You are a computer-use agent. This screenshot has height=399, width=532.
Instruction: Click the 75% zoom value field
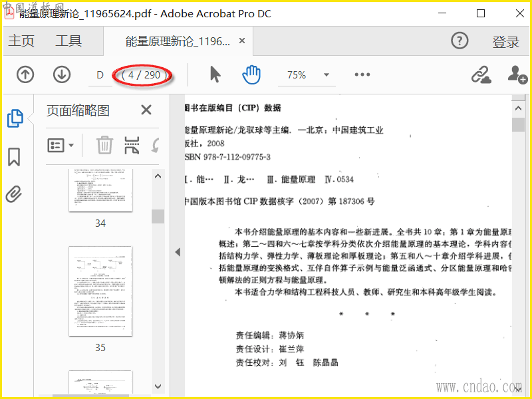[297, 74]
